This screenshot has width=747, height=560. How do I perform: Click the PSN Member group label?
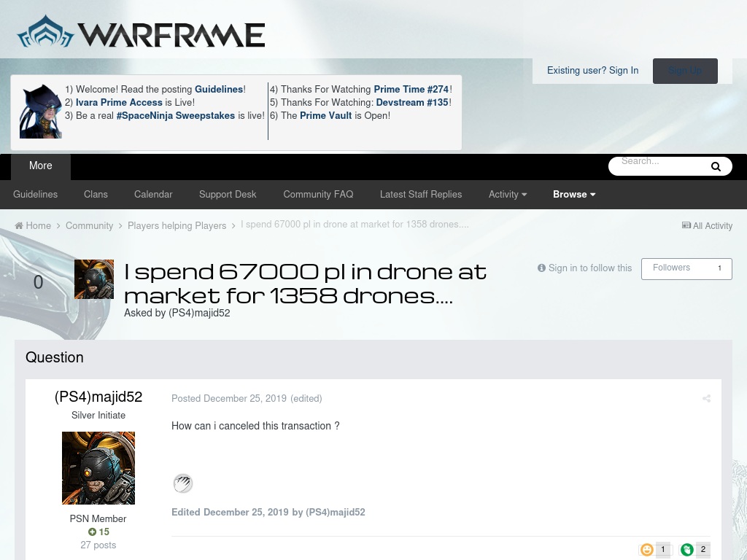coord(98,519)
